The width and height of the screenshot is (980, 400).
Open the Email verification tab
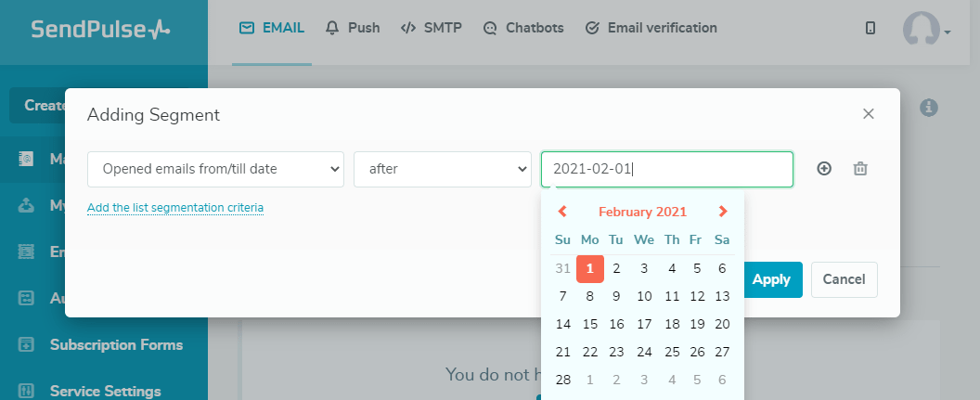click(x=651, y=28)
